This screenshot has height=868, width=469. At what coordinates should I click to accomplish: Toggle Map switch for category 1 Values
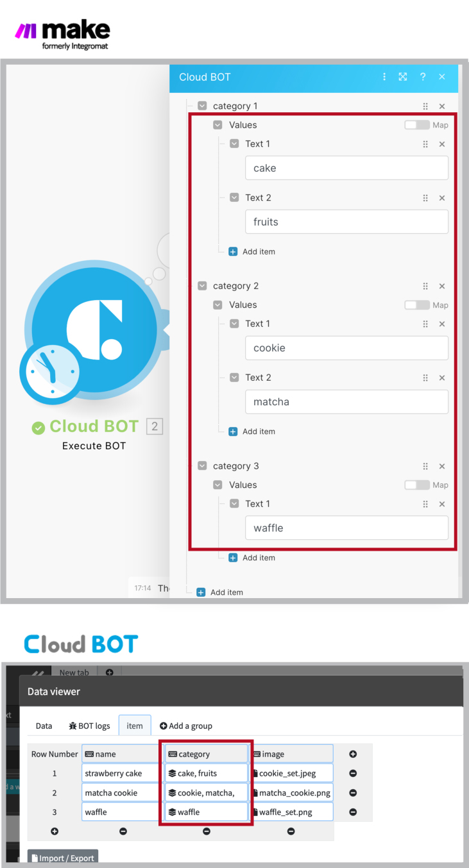(x=416, y=125)
